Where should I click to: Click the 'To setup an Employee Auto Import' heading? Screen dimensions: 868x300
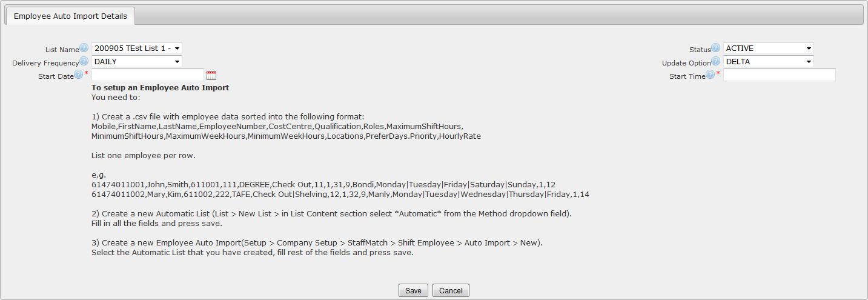click(160, 87)
